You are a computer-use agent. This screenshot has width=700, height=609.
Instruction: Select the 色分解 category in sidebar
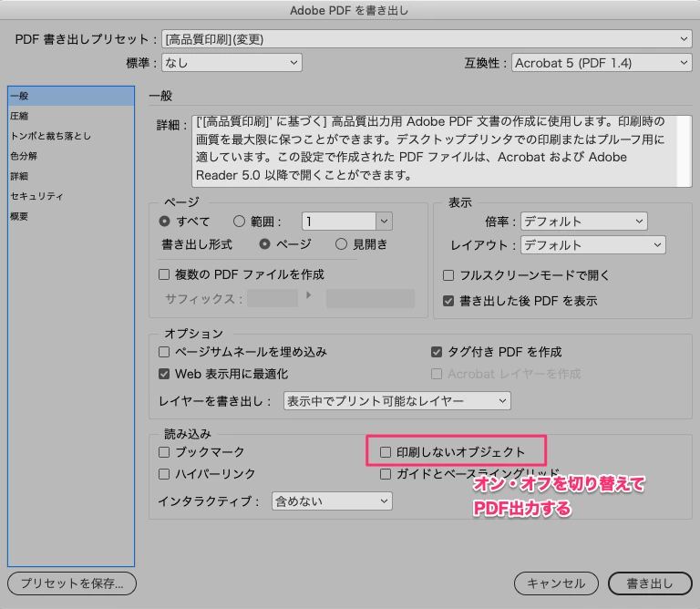(71, 156)
